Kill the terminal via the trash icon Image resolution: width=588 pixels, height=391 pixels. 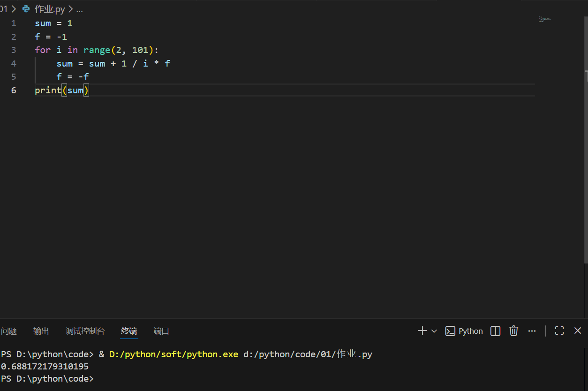pyautogui.click(x=513, y=331)
